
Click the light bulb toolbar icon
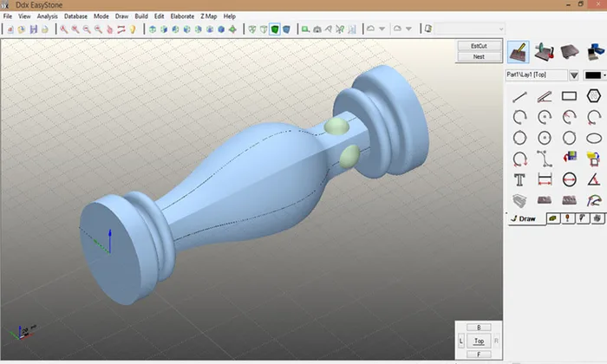pos(133,29)
